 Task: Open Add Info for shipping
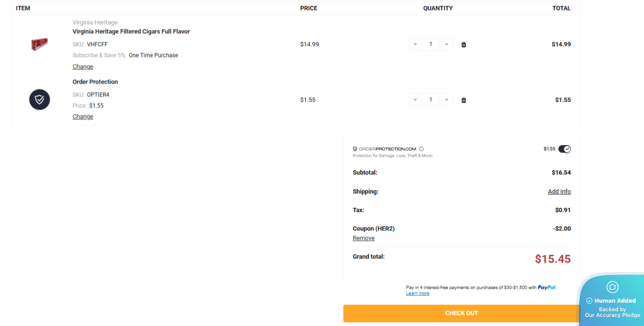[559, 192]
